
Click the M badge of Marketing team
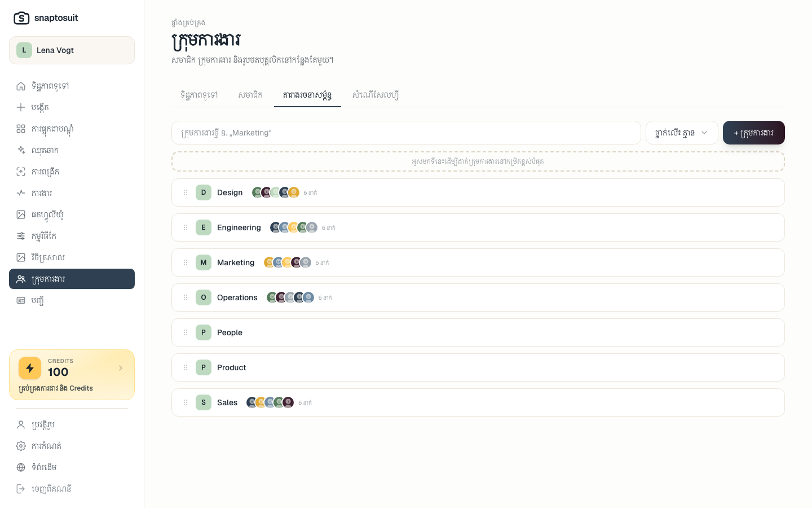204,262
